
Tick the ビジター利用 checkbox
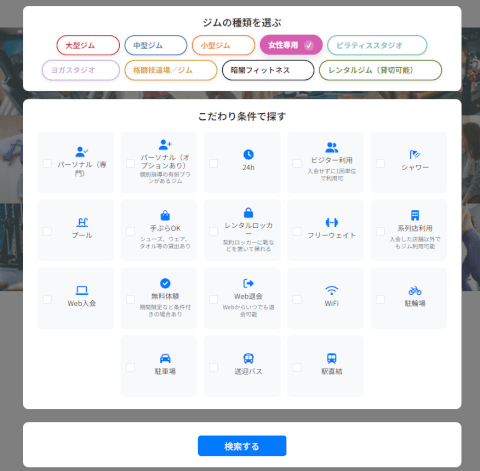pyautogui.click(x=297, y=163)
